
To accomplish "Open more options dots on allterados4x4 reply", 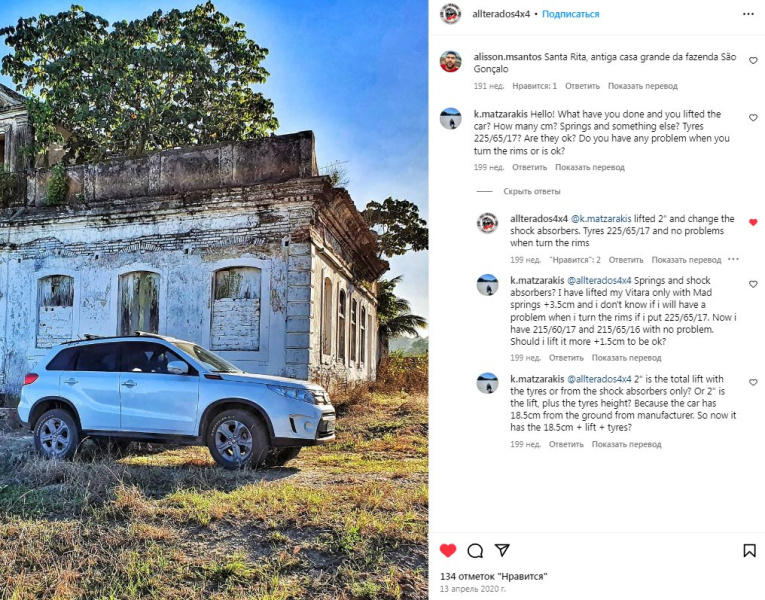I will point(733,260).
